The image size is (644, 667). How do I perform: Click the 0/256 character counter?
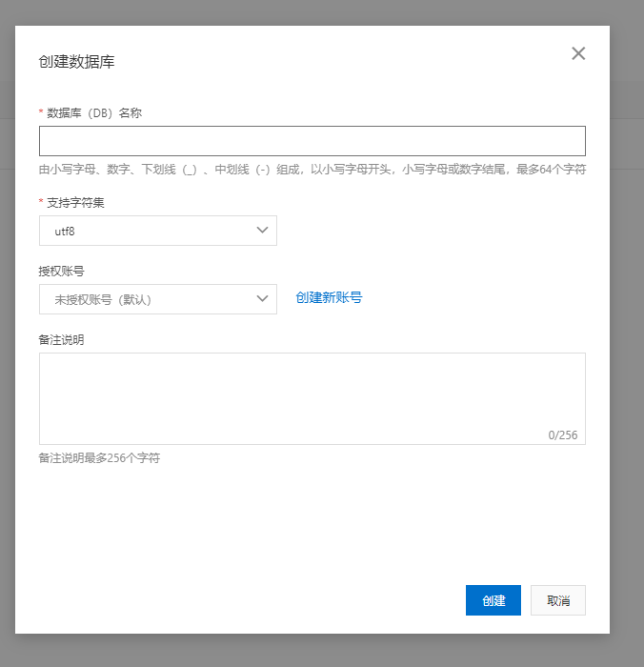pos(563,435)
